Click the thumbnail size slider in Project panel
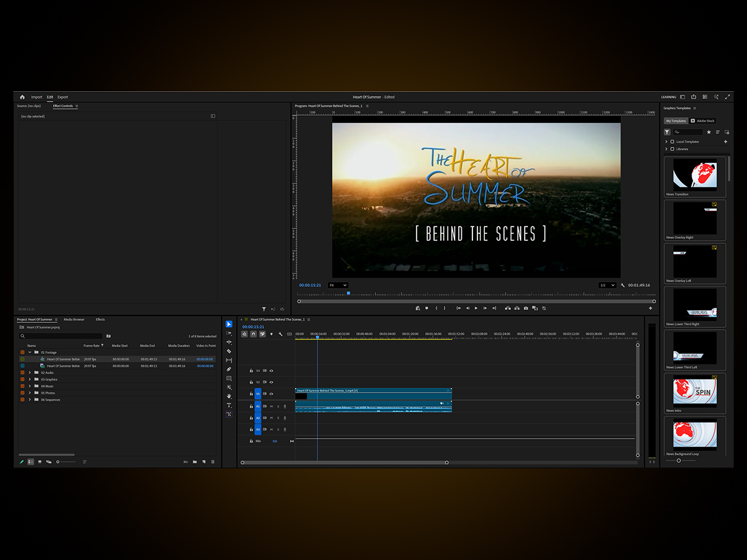 pyautogui.click(x=58, y=462)
